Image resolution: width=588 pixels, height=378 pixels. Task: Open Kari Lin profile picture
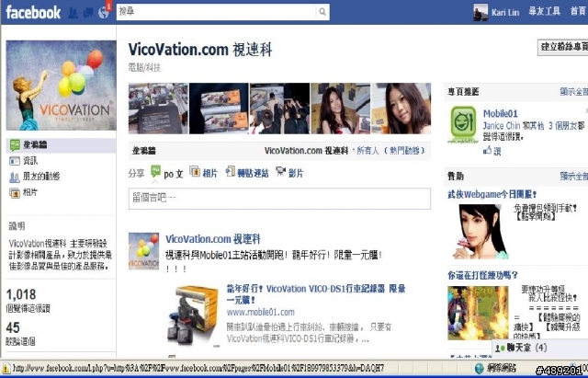[x=481, y=12]
